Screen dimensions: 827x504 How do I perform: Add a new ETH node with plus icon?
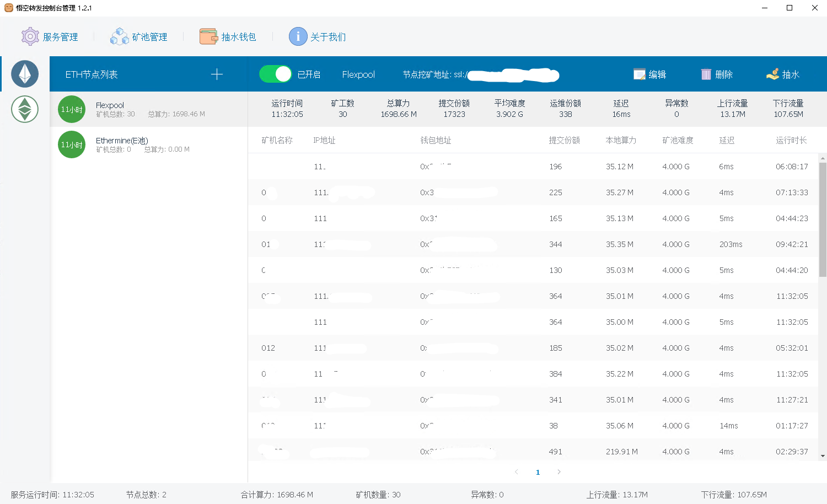tap(217, 74)
